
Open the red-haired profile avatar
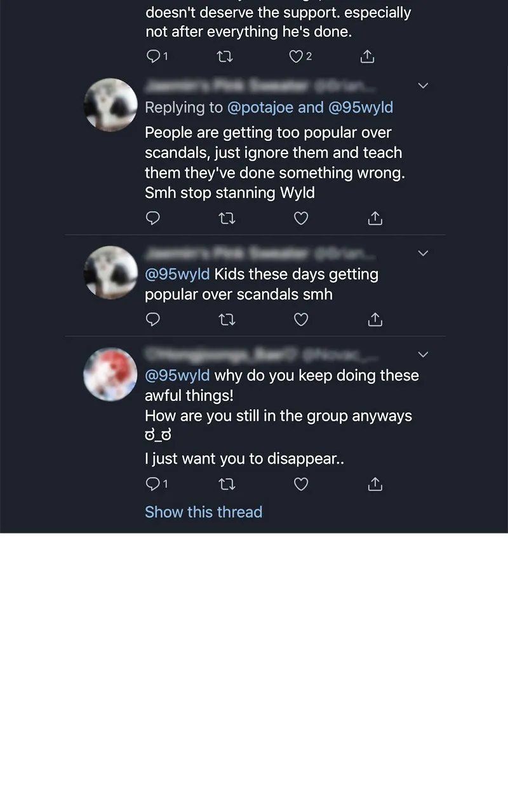point(110,374)
